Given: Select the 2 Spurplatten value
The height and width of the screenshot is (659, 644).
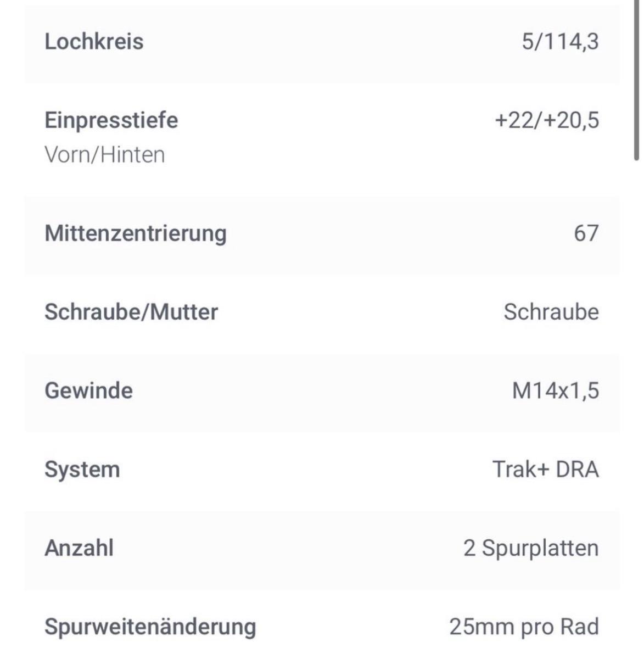Looking at the screenshot, I should [531, 548].
